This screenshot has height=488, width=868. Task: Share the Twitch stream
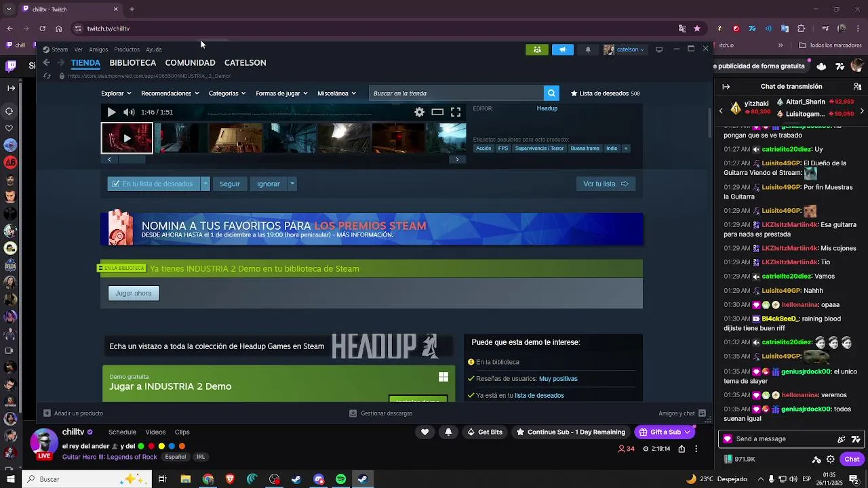pyautogui.click(x=682, y=449)
